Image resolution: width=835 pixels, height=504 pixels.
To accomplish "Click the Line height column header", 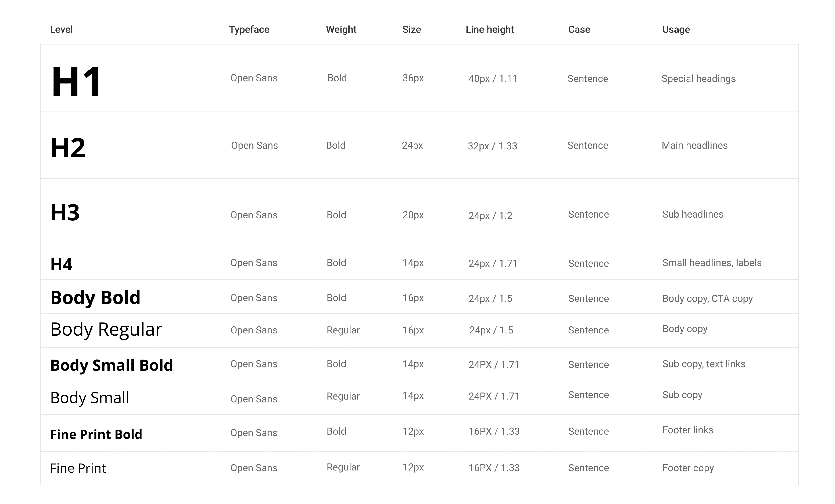I will click(490, 30).
